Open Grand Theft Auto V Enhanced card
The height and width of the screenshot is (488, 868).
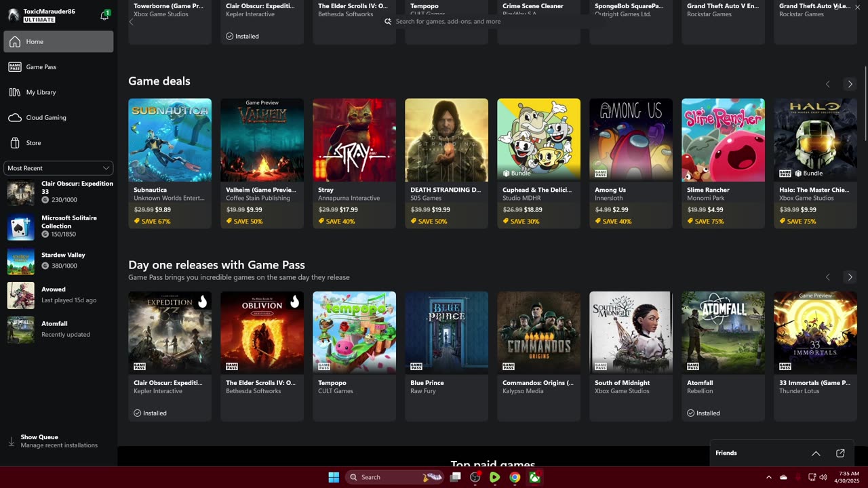coord(723,22)
